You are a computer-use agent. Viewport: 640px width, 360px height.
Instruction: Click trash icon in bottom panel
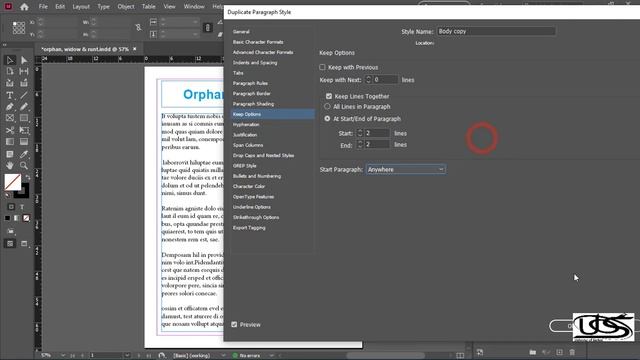click(572, 352)
